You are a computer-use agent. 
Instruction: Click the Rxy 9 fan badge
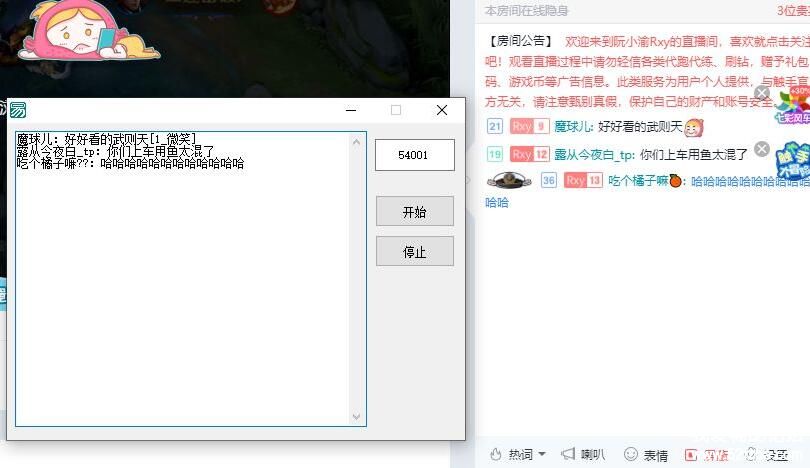(529, 126)
